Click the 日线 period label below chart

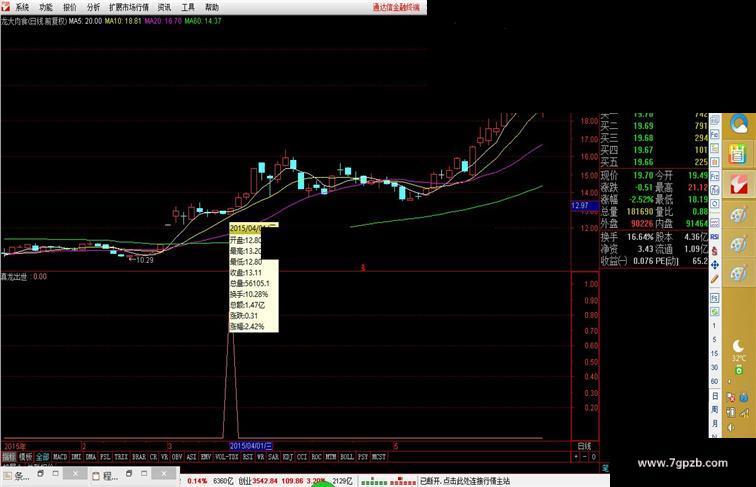tap(584, 446)
